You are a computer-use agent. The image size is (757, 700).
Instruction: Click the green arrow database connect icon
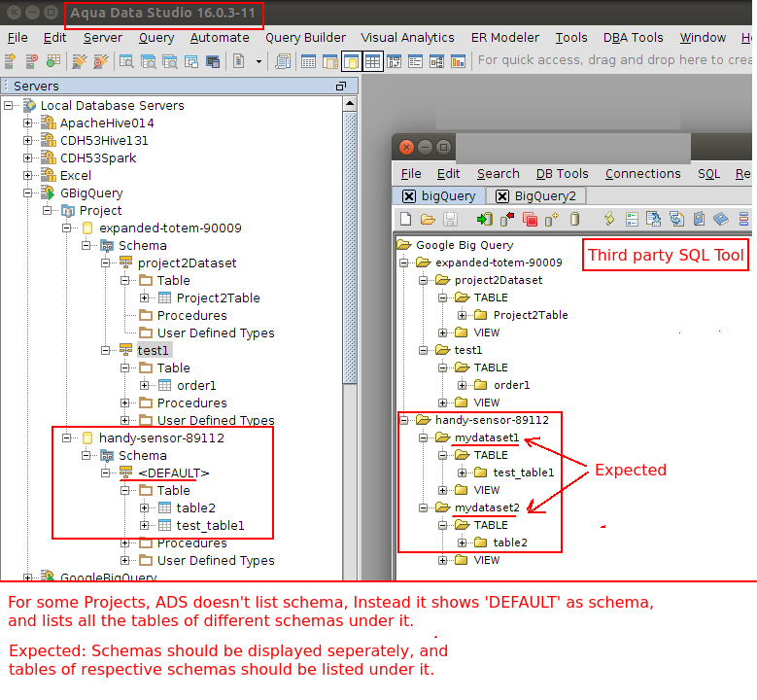click(x=484, y=220)
